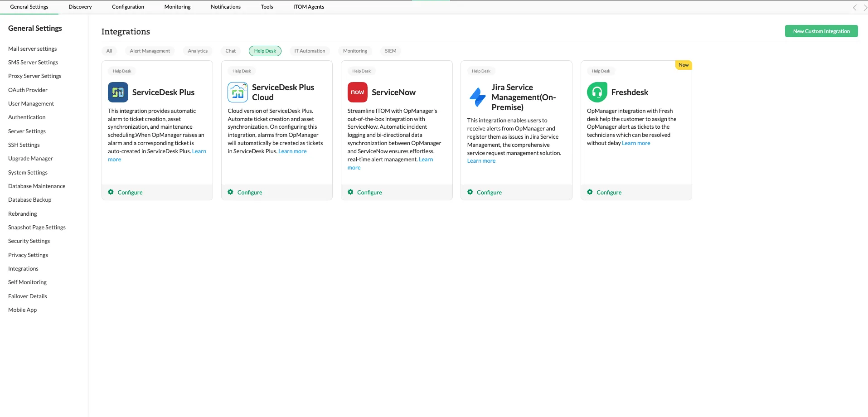Open Mobile App settings
This screenshot has width=868, height=417.
pos(22,310)
